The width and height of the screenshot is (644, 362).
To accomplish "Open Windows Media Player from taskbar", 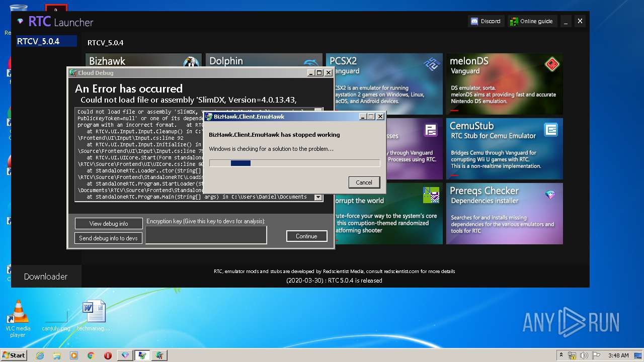I will point(74,355).
